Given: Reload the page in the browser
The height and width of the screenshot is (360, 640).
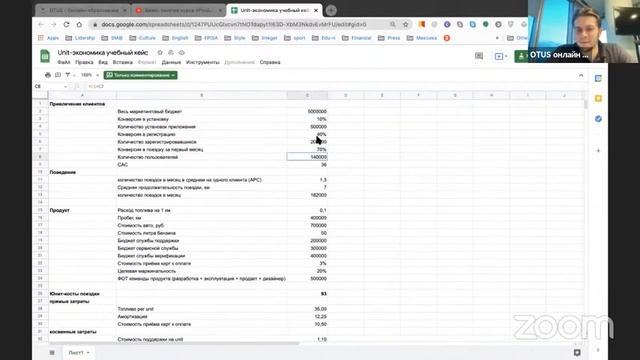Looking at the screenshot, I should tap(66, 24).
